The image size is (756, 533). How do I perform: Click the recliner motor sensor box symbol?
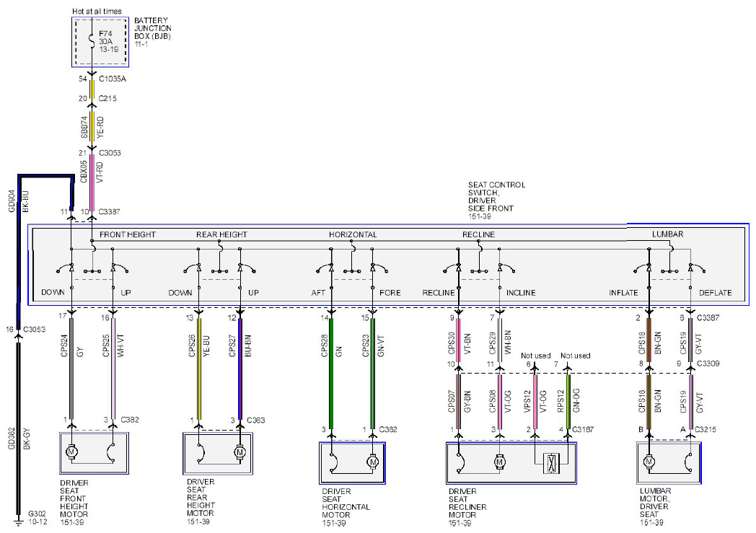551,463
